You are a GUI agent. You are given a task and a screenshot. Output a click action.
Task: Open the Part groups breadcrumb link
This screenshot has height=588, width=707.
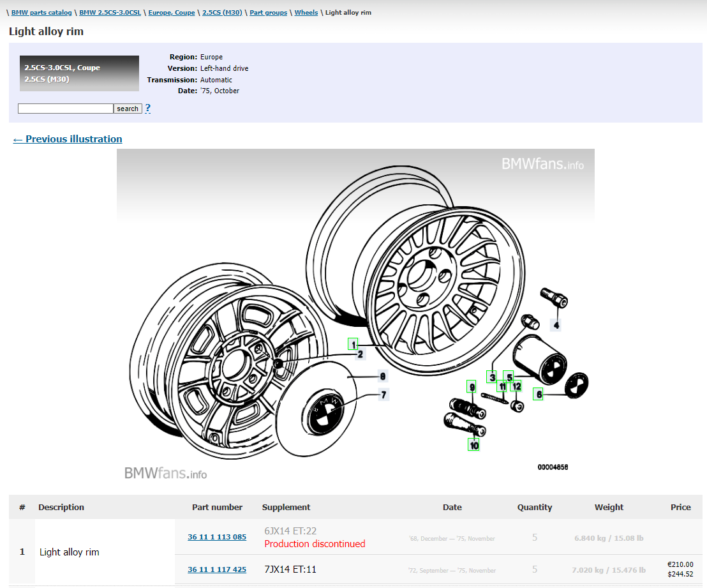[x=268, y=13]
